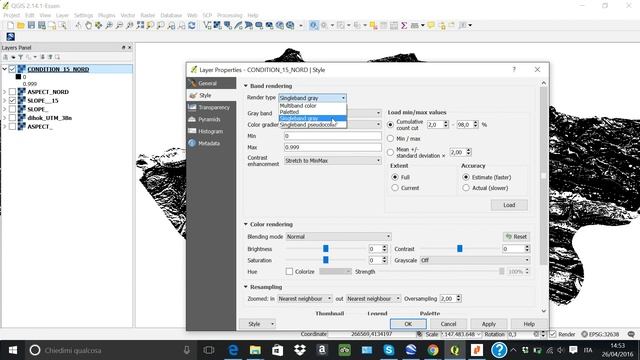The image size is (640, 360).
Task: Choose Actual (slower) accuracy option
Action: tap(466, 188)
